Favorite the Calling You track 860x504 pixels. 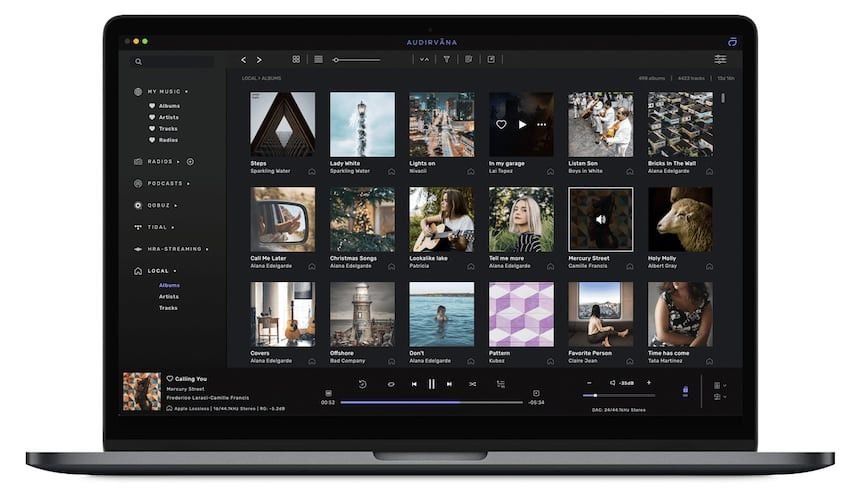pyautogui.click(x=169, y=378)
